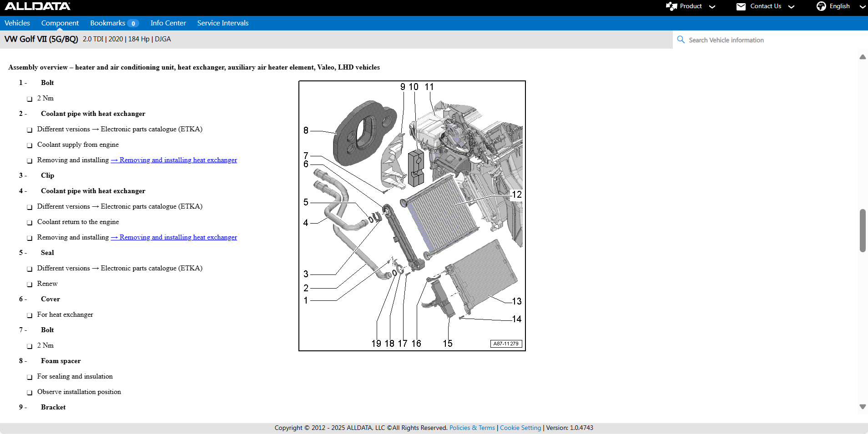This screenshot has width=868, height=434.
Task: Click the Contact Us envelope icon
Action: [x=741, y=6]
